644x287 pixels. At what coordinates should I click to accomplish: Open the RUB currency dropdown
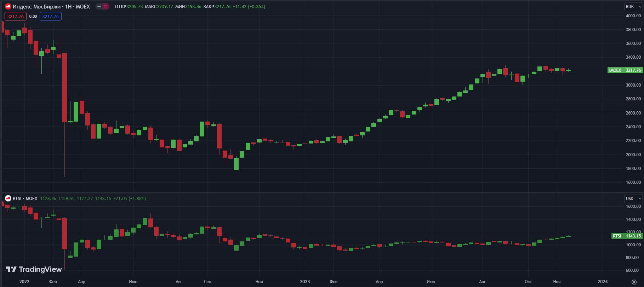point(633,6)
